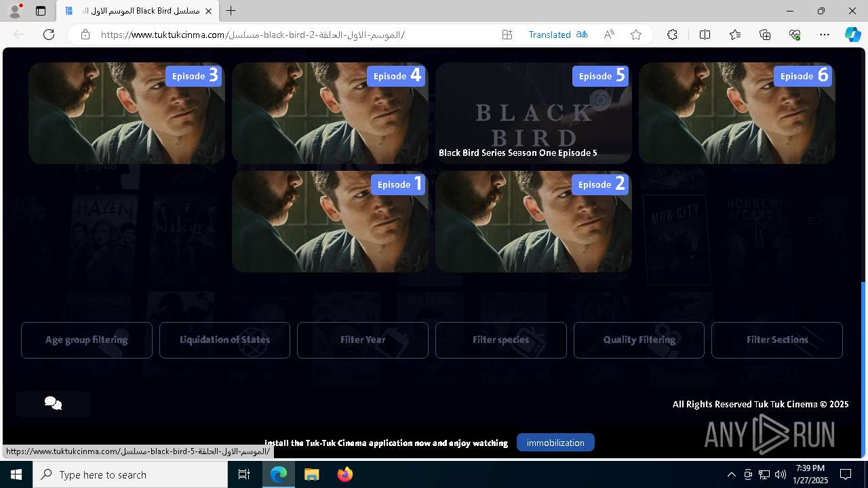This screenshot has width=868, height=488.
Task: Open Copilot sidebar icon
Action: pos(852,35)
